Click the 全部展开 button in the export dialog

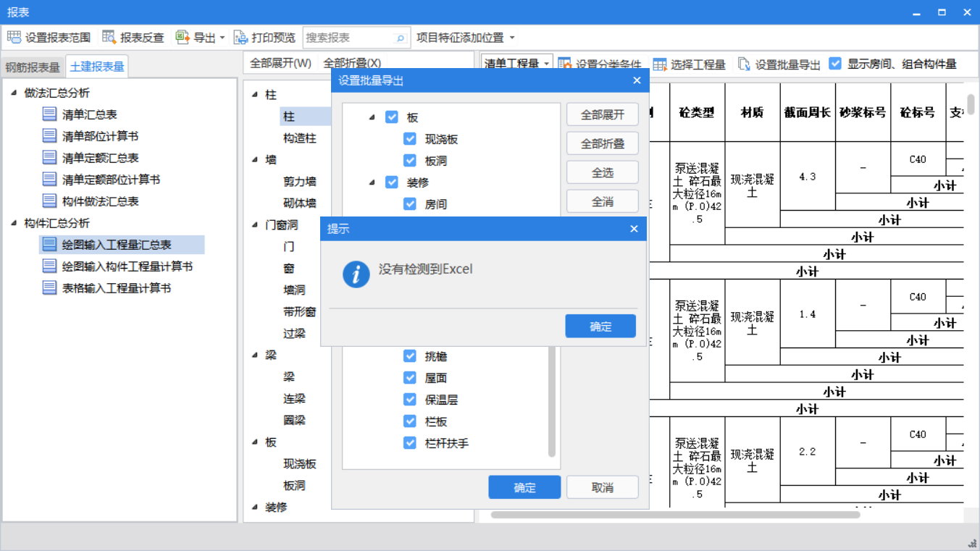pos(603,115)
